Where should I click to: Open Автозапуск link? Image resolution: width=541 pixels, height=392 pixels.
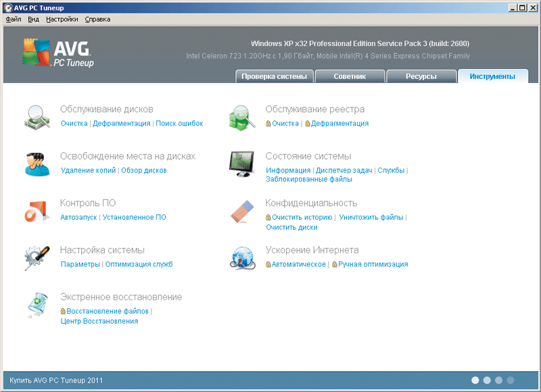coord(78,217)
